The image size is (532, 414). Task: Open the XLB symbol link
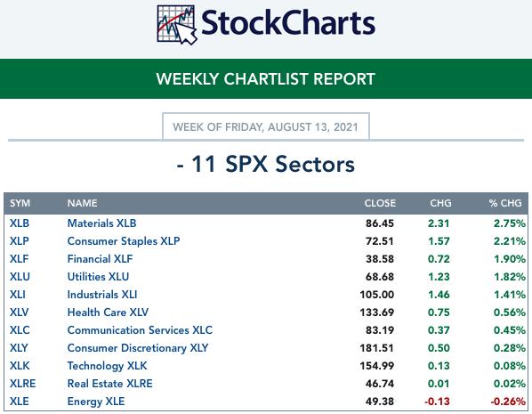[x=20, y=223]
